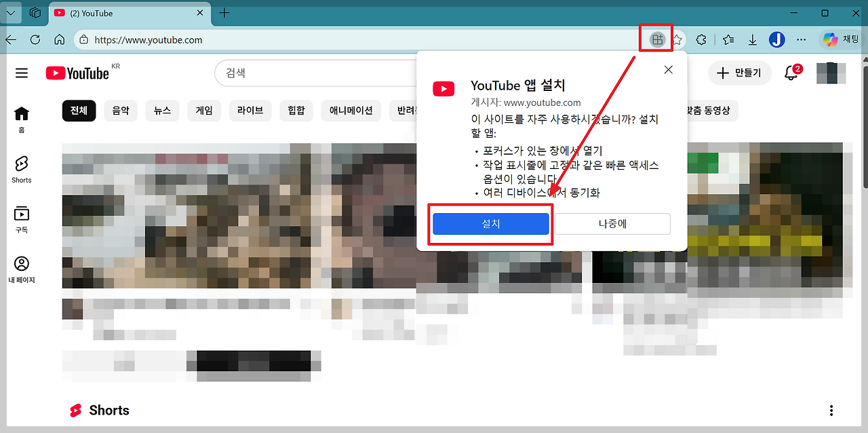Click the 검색 search field

tap(315, 73)
